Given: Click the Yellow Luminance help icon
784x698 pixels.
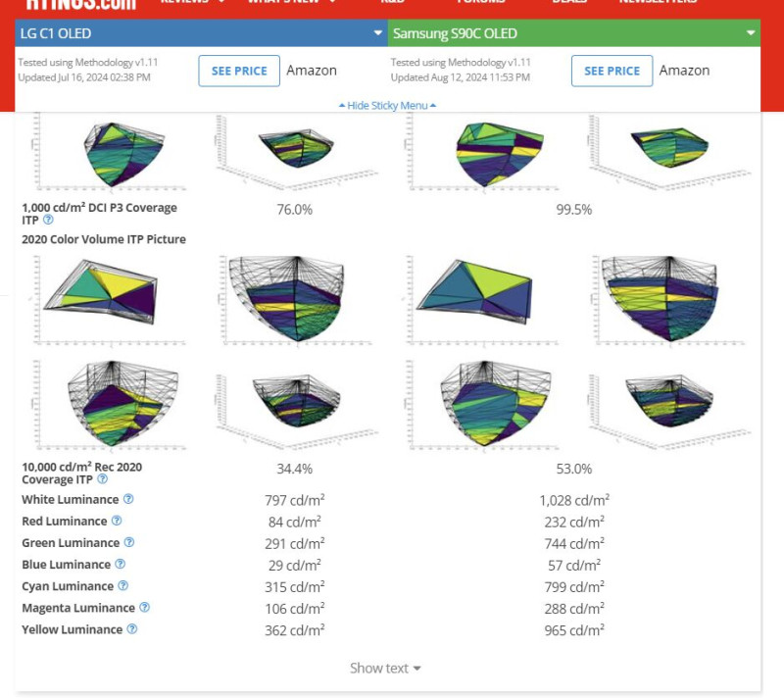Looking at the screenshot, I should click(132, 629).
